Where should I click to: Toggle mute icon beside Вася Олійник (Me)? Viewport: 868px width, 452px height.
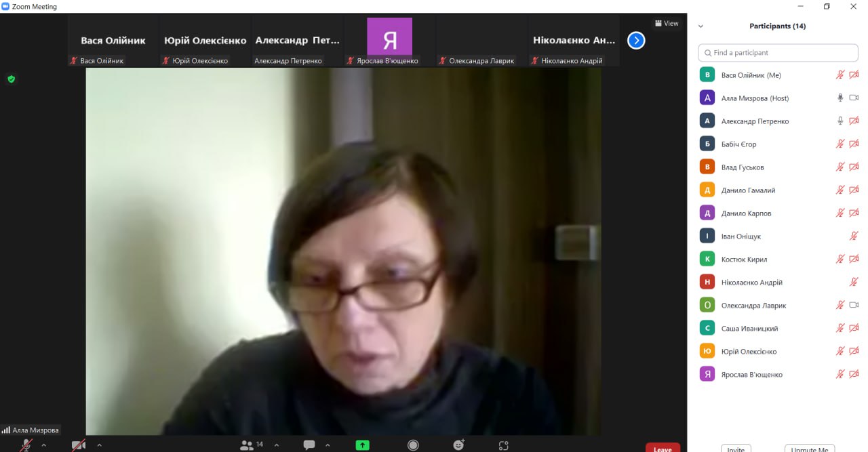click(x=840, y=75)
